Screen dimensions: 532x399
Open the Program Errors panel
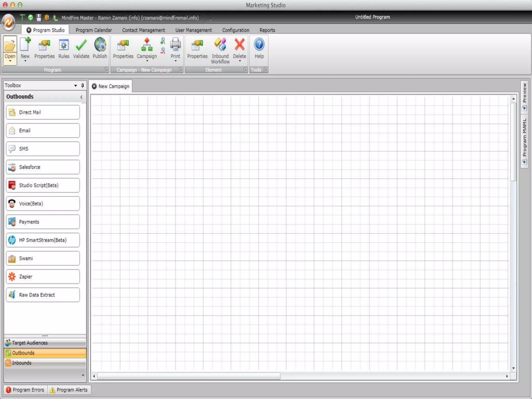[25, 390]
